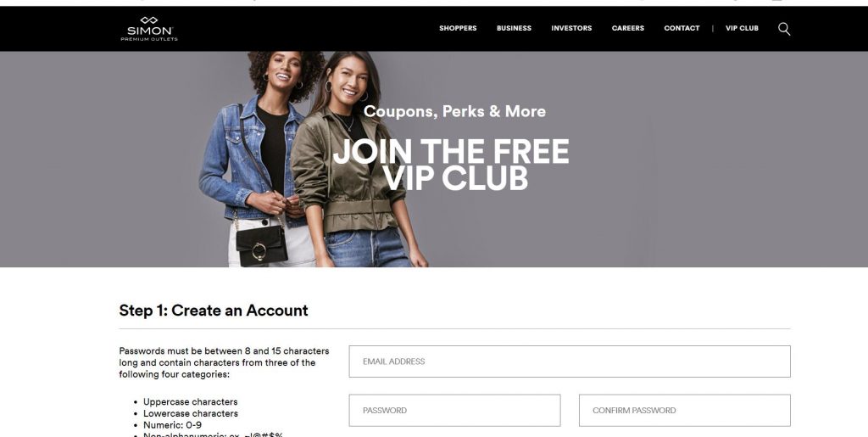Go to VIP CLUB in header
868x437 pixels.
pyautogui.click(x=742, y=28)
